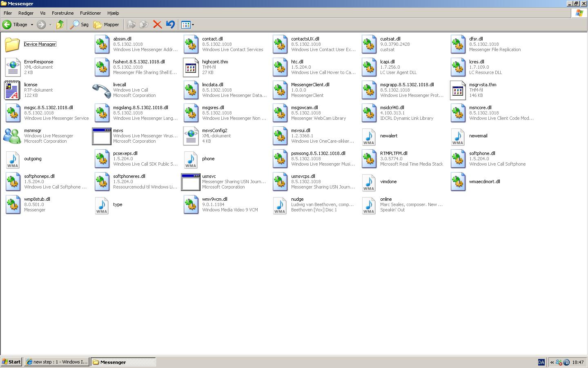The image size is (588, 368).
Task: Click file name msgswcam.dll
Action: click(x=304, y=108)
